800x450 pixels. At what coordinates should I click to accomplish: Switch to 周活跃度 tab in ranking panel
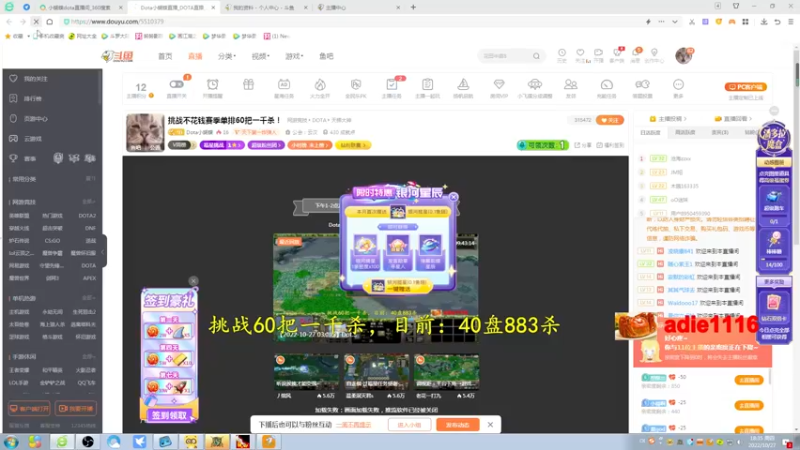coord(685,133)
